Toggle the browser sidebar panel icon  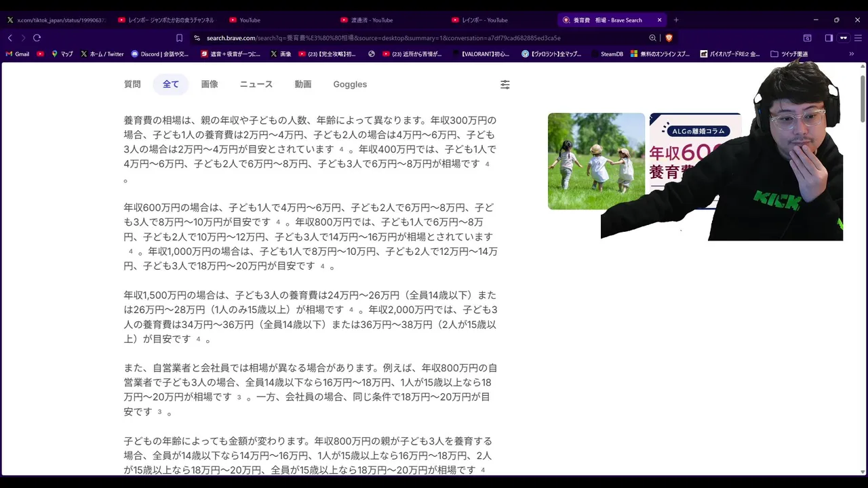click(x=829, y=38)
